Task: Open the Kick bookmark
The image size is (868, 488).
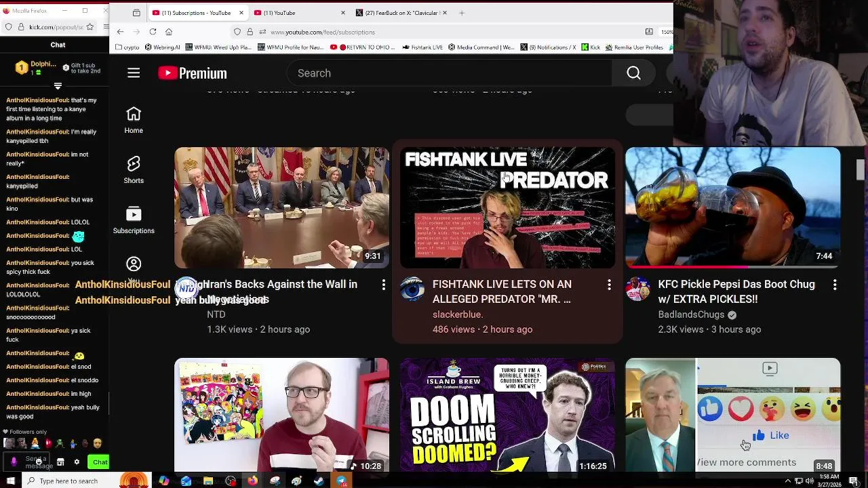Action: [x=591, y=47]
